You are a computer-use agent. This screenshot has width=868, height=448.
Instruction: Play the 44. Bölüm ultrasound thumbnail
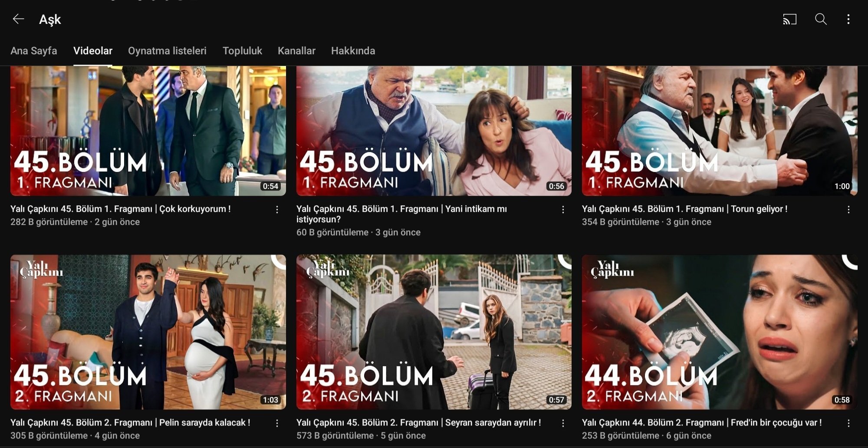[x=719, y=332]
